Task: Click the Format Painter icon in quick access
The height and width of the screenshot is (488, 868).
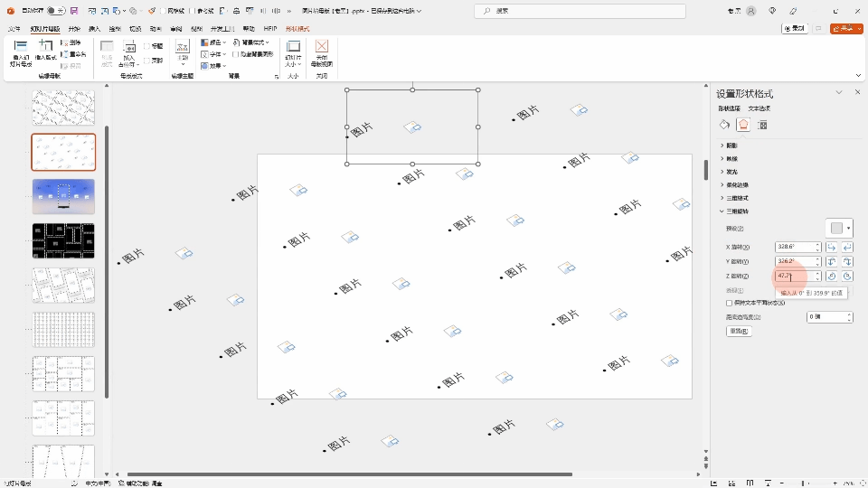Action: (x=151, y=11)
